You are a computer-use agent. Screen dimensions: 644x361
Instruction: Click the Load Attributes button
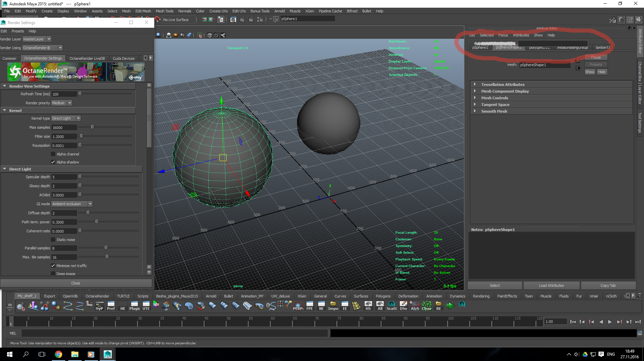(x=551, y=285)
